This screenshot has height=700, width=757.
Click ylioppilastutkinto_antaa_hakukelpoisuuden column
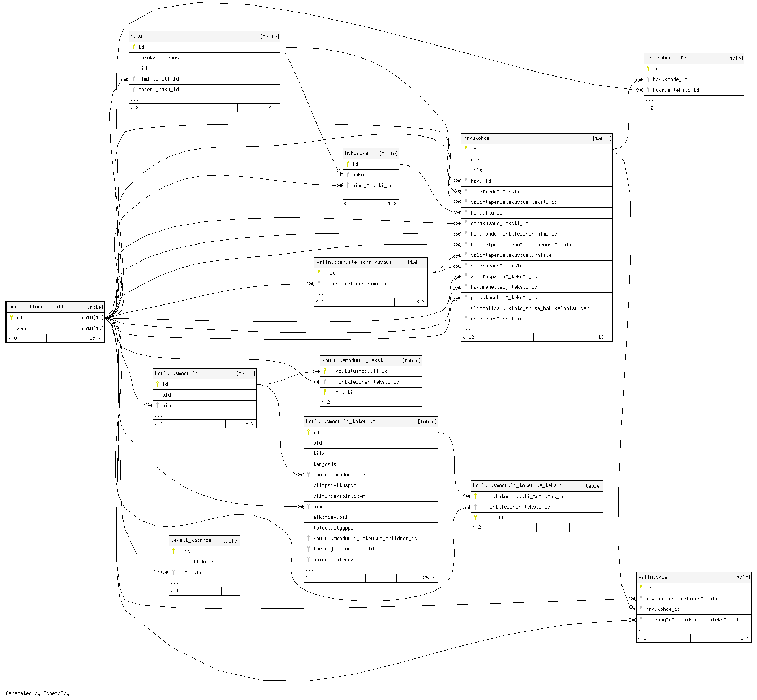tap(537, 308)
